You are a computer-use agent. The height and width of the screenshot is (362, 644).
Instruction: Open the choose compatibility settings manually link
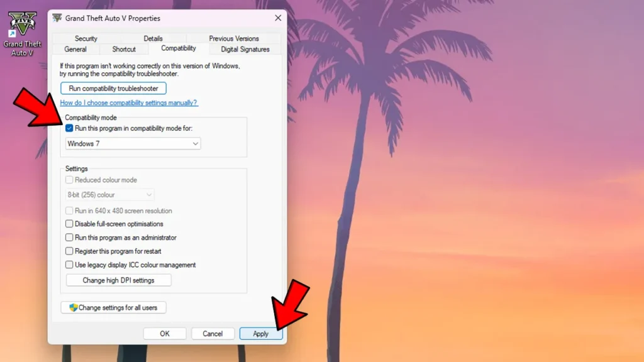128,102
